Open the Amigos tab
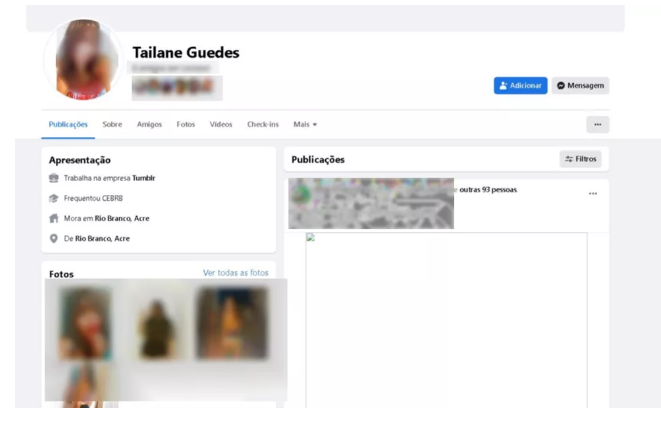The width and height of the screenshot is (661, 421). [x=149, y=125]
